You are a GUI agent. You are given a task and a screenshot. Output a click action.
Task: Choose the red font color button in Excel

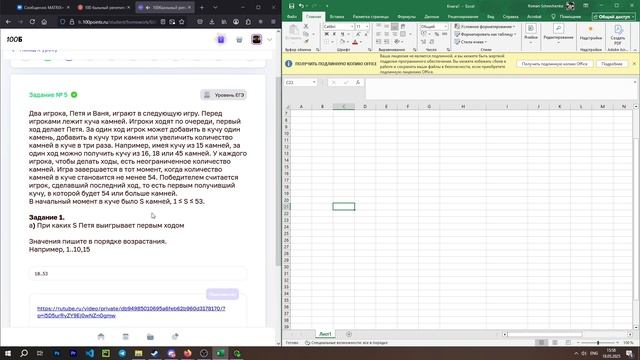coord(355,42)
